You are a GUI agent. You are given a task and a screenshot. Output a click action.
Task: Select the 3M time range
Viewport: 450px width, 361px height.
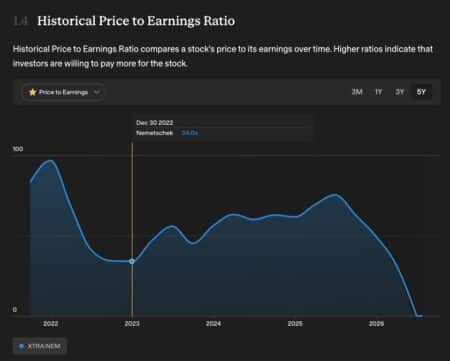pyautogui.click(x=357, y=92)
